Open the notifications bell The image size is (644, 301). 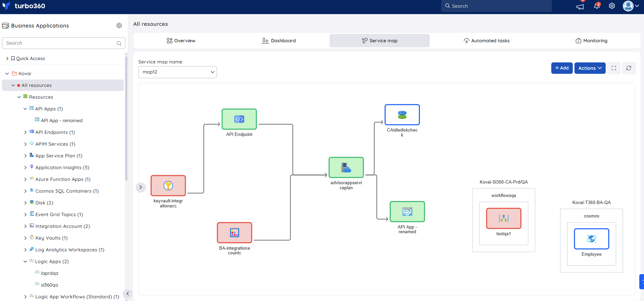point(597,6)
